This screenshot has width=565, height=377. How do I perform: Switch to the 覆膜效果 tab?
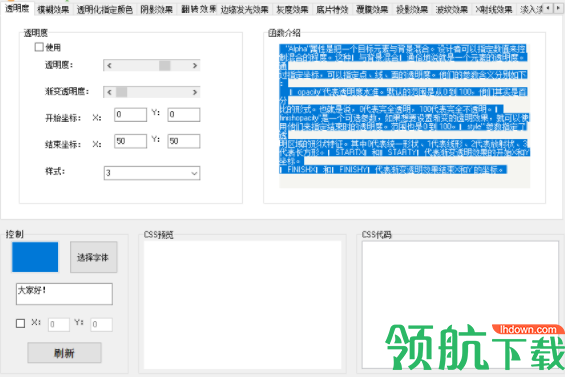pyautogui.click(x=372, y=9)
